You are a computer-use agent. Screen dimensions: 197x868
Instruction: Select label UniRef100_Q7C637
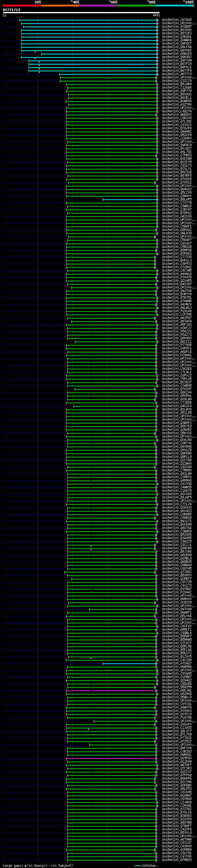coord(176,643)
